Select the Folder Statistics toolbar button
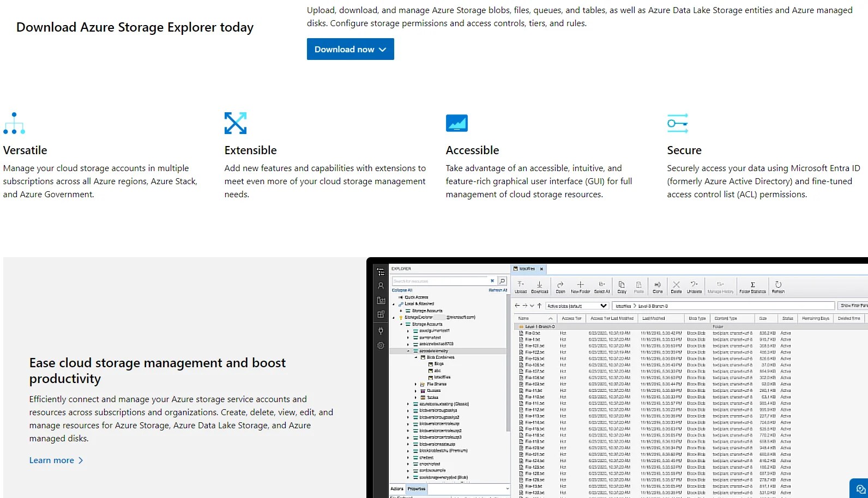 click(x=752, y=287)
